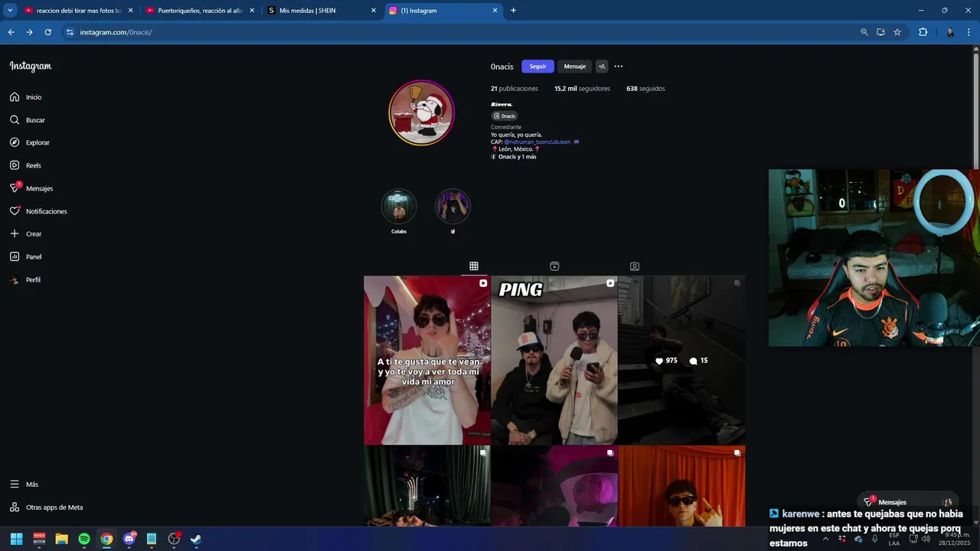Open the Colabs story highlight
Viewport: 980px width, 551px height.
(x=399, y=207)
